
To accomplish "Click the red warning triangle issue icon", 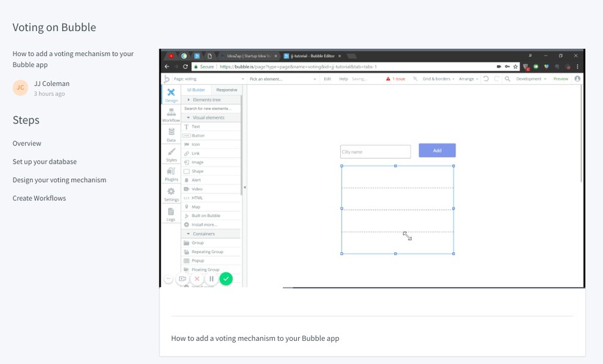I will (x=388, y=79).
